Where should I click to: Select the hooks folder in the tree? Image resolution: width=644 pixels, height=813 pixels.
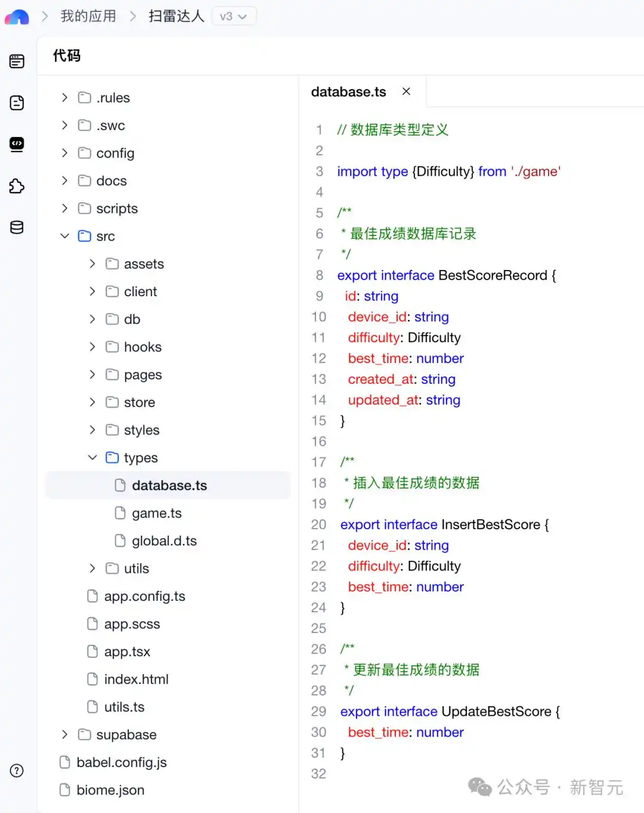coord(143,346)
